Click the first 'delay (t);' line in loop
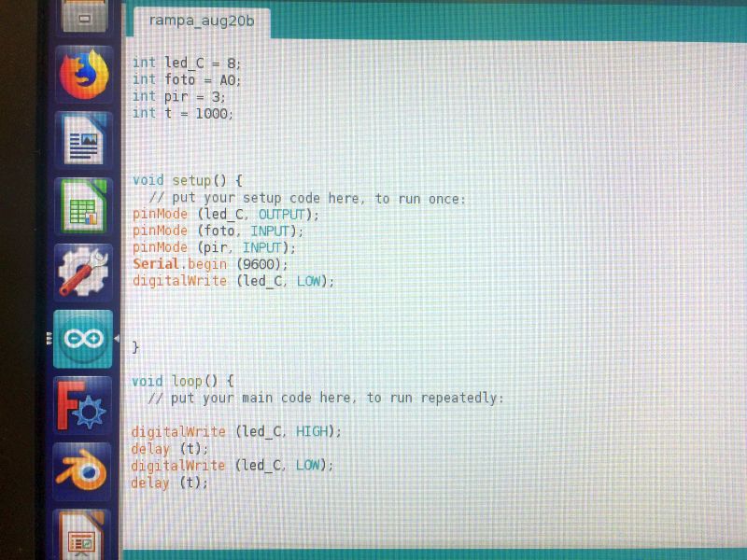 pyautogui.click(x=170, y=449)
